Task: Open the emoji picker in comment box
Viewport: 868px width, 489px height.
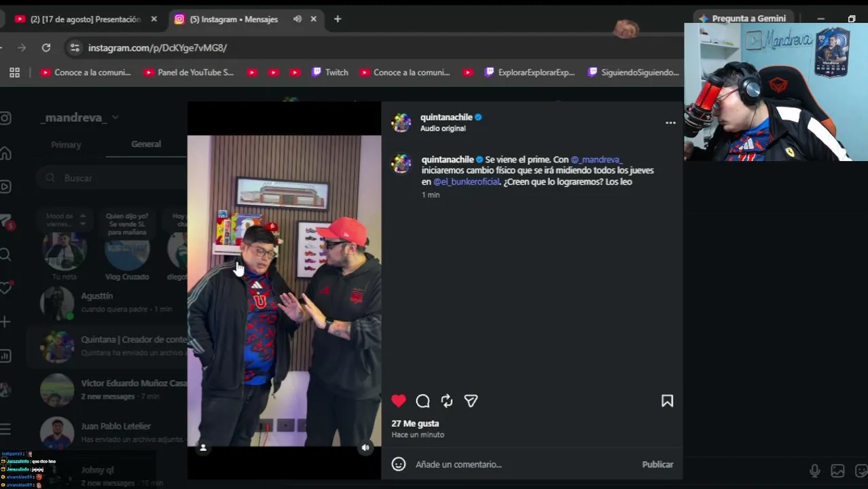Action: pos(399,465)
